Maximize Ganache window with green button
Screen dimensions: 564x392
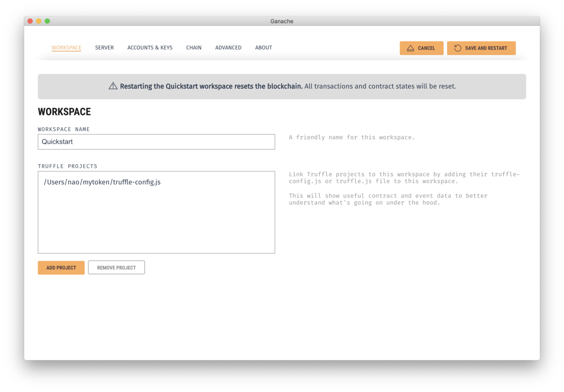pyautogui.click(x=47, y=21)
